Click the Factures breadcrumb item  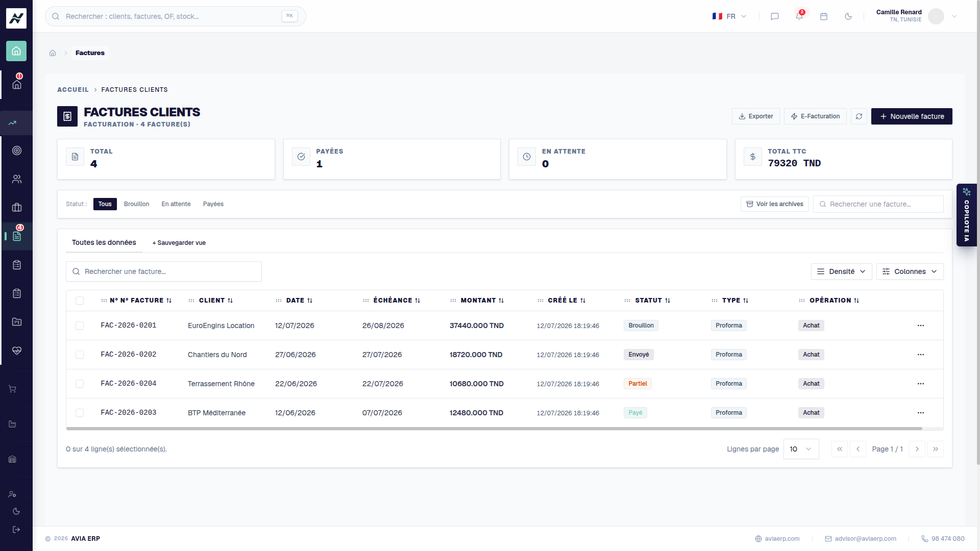(x=90, y=53)
